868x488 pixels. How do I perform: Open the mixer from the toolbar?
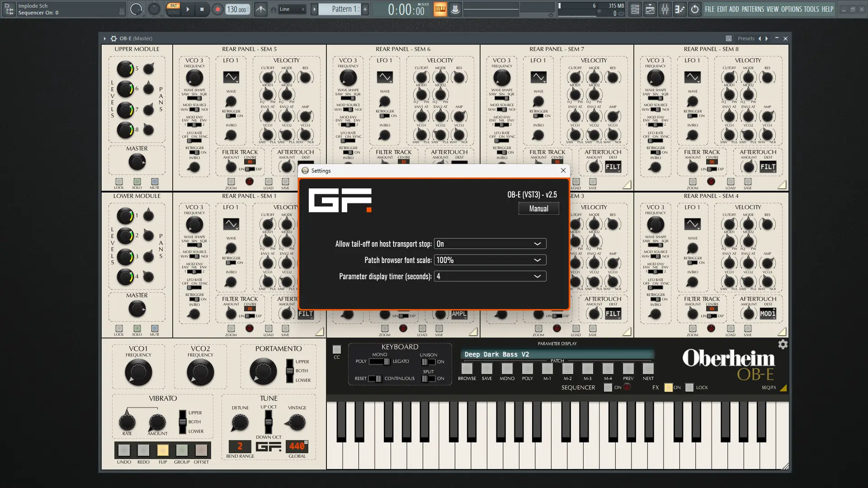coord(665,9)
